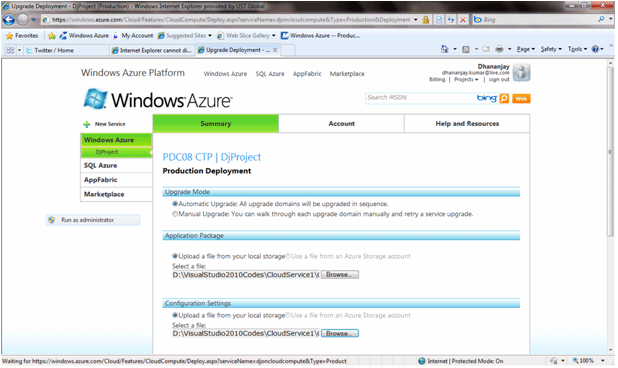The image size is (618, 368).
Task: Click New Service with the plus icon
Action: [104, 124]
